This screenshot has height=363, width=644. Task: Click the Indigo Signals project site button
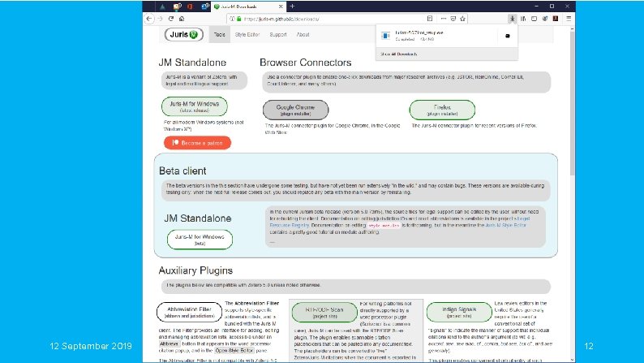459,312
